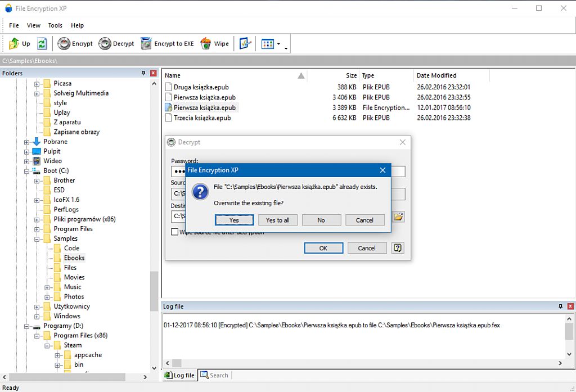This screenshot has width=576, height=392.
Task: Click Encrypt to EXE in toolbar
Action: tap(167, 44)
